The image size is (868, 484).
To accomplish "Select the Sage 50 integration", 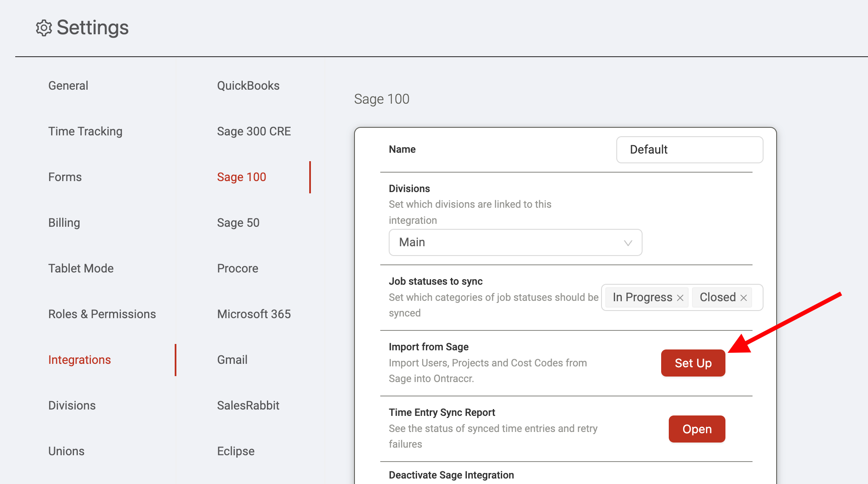I will 238,223.
